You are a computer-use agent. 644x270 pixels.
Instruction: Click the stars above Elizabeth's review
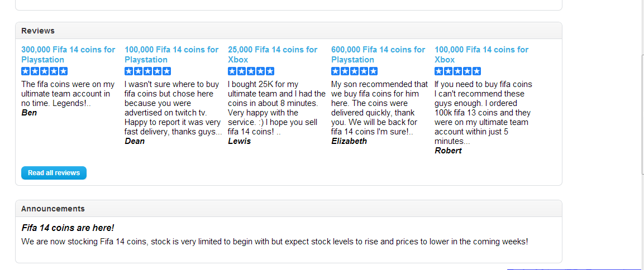click(354, 71)
